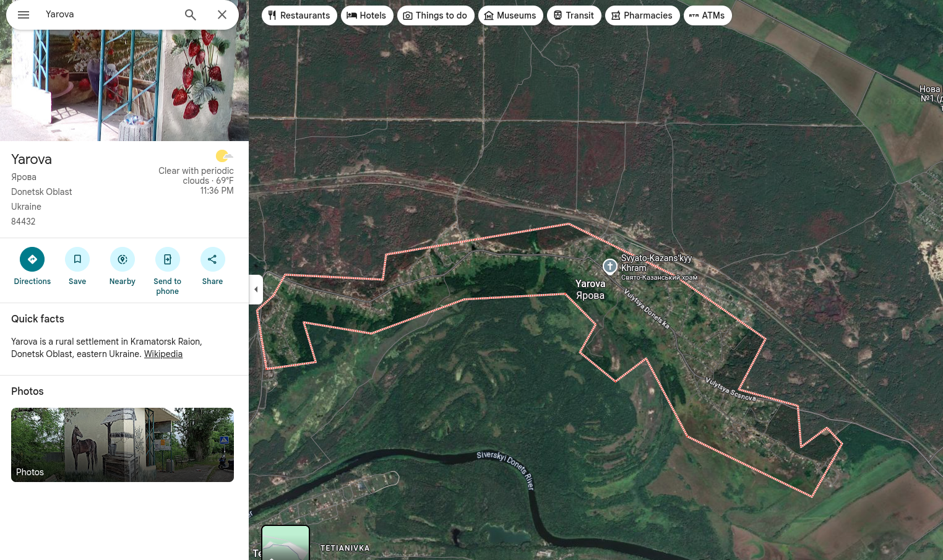Click the Siverskyi Donets River label
Image resolution: width=943 pixels, height=560 pixels.
tap(506, 470)
